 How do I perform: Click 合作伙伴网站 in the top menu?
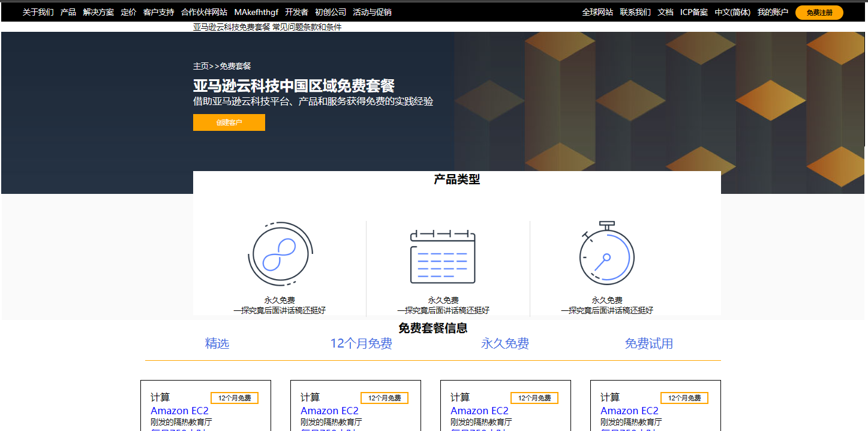pos(204,12)
